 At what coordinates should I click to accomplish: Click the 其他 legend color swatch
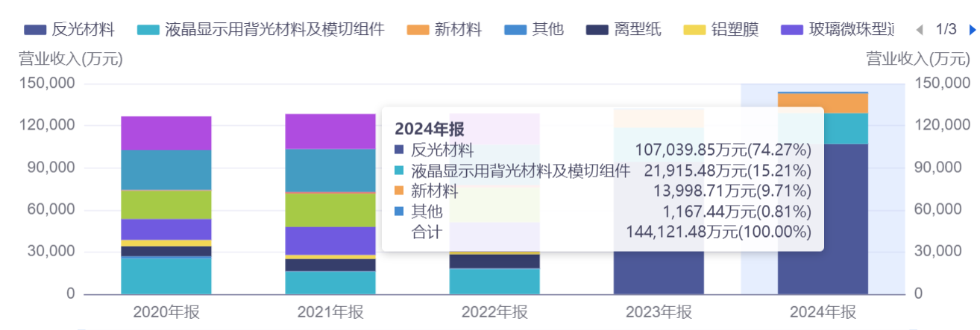515,31
